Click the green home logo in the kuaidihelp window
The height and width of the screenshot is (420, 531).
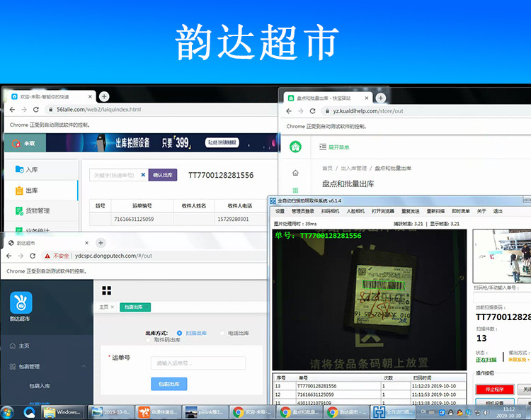point(296,147)
